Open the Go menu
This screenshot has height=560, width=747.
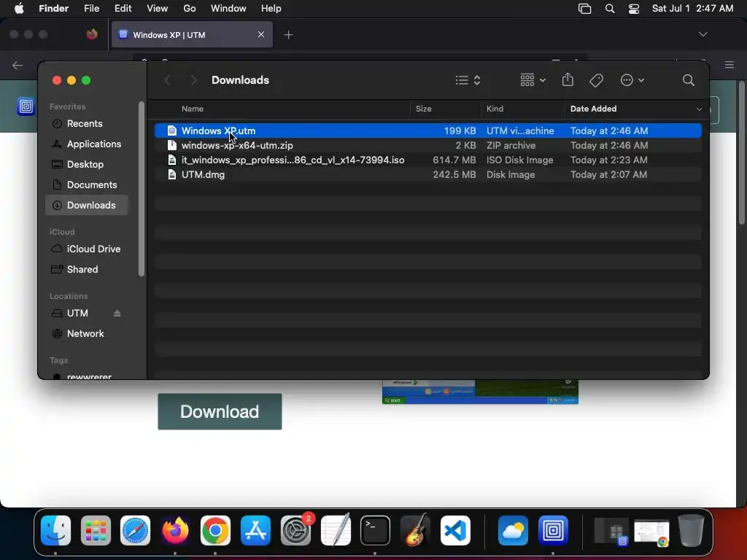click(189, 9)
